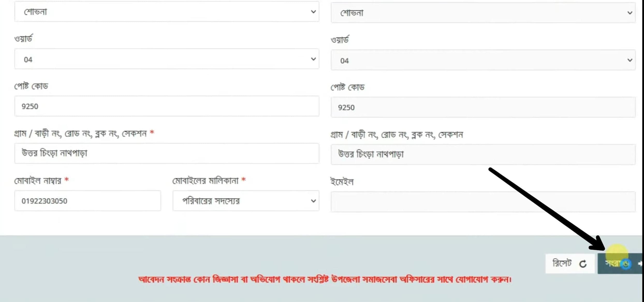Screen dimensions: 644x302
Task: Click the রিসেট button
Action: [570, 263]
